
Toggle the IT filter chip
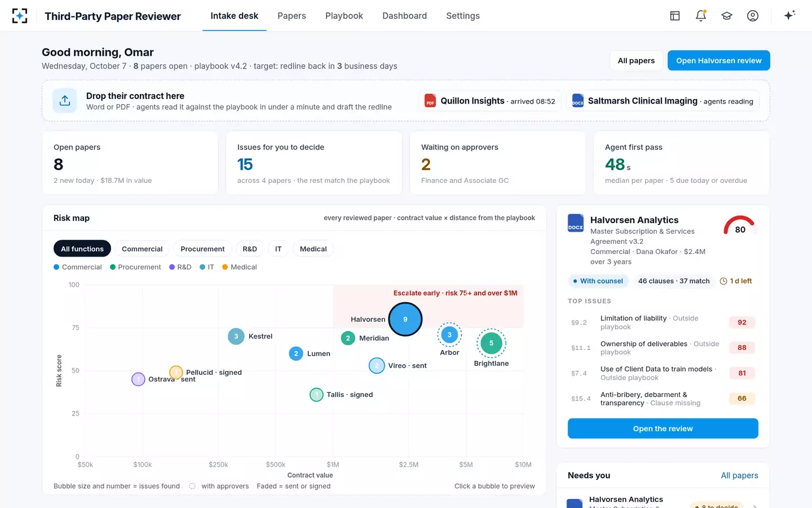(x=279, y=249)
